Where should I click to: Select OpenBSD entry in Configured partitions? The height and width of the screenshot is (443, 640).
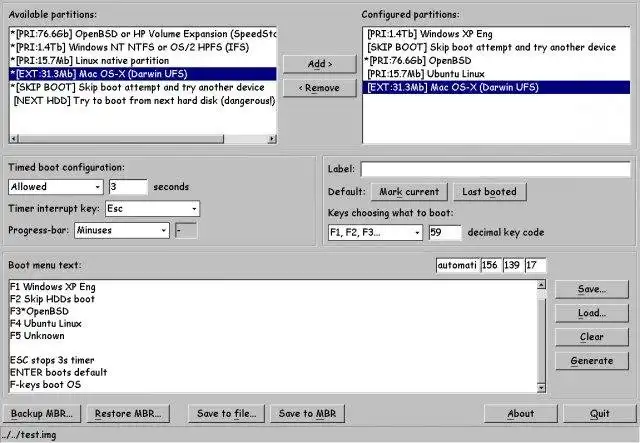pyautogui.click(x=496, y=61)
